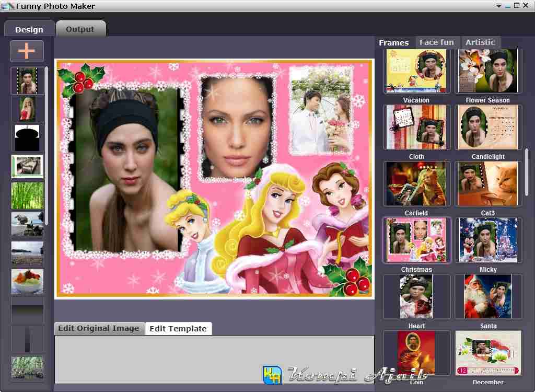
Task: Open title bar dropdown arrow menu
Action: pyautogui.click(x=498, y=5)
